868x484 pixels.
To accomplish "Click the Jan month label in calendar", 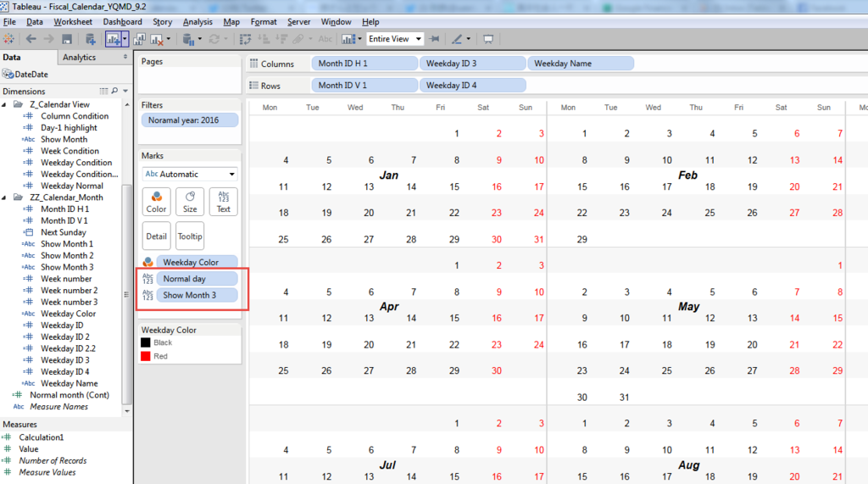I will pos(388,175).
